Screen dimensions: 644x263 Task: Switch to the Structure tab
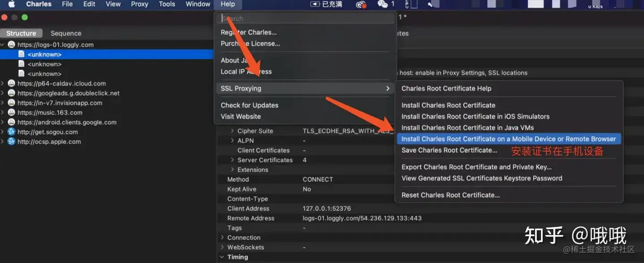point(21,33)
